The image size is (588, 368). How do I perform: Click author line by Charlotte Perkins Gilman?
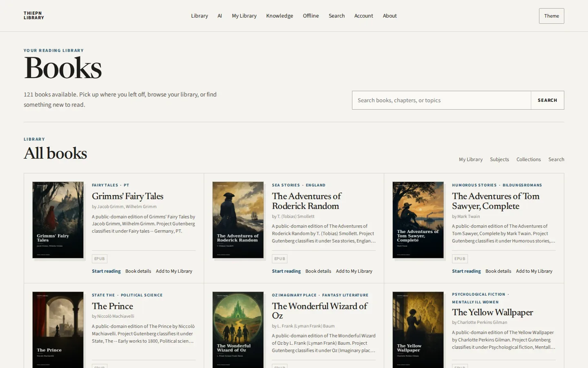(479, 322)
